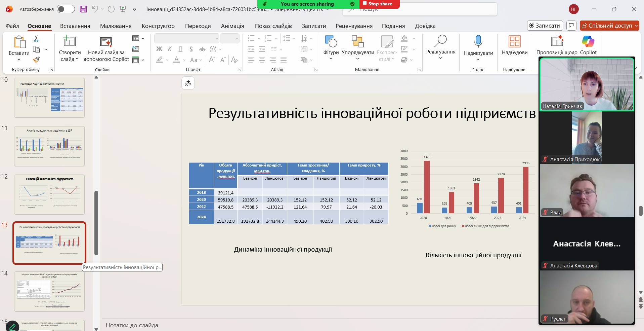The width and height of the screenshot is (644, 331).
Task: Open the Add-ins (Надбудови) icon
Action: click(514, 42)
